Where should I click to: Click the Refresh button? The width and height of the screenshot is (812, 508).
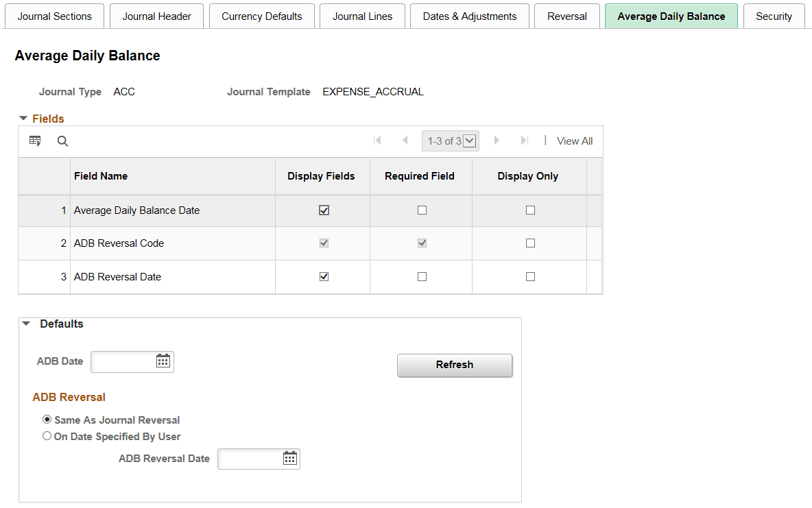point(454,365)
